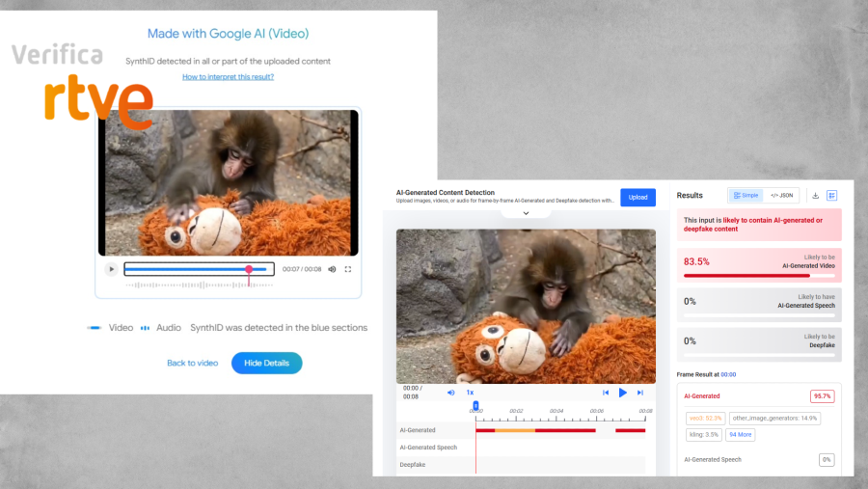This screenshot has width=868, height=489.
Task: Click the Upload button
Action: pos(637,197)
